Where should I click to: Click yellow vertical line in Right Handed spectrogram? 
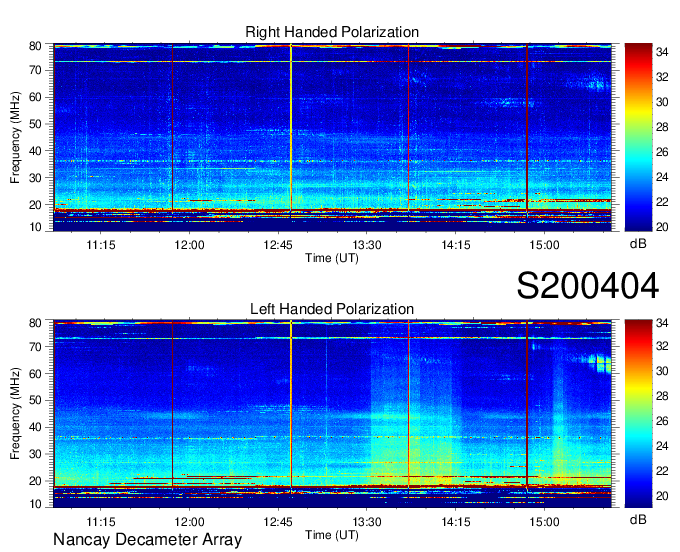click(x=291, y=128)
